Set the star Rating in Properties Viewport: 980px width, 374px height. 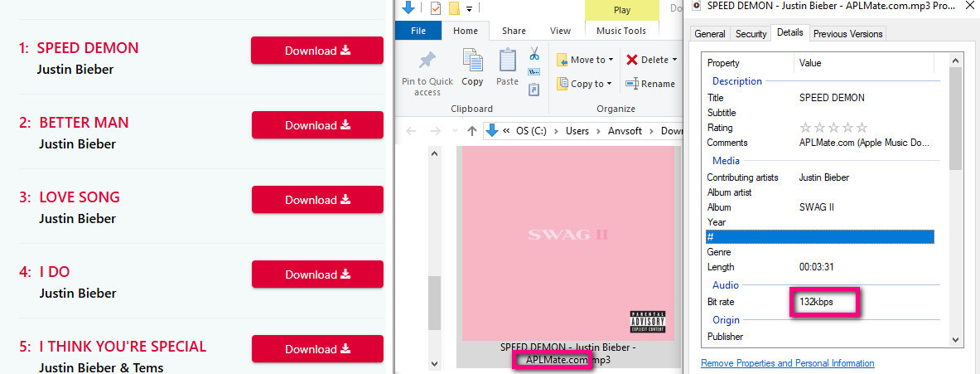(833, 128)
